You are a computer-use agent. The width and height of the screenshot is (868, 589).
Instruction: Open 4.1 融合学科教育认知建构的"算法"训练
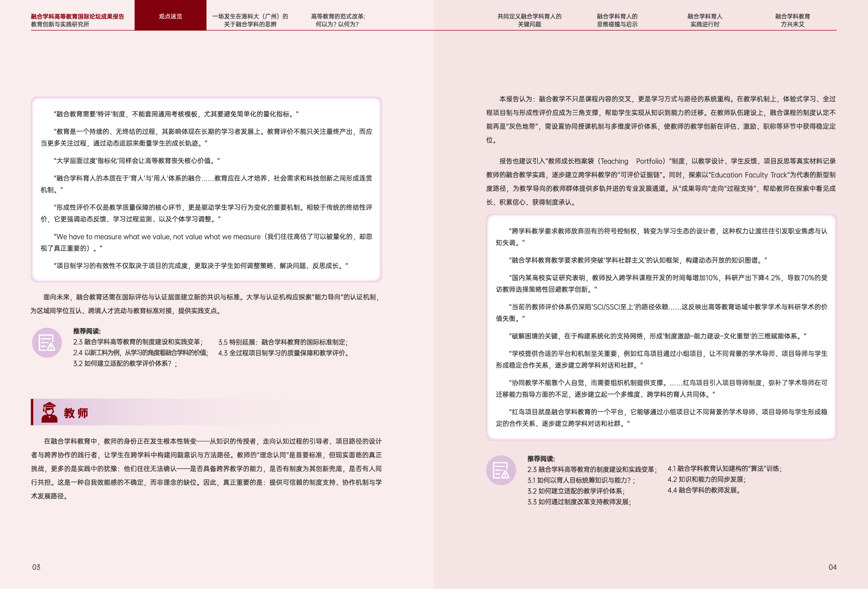(x=724, y=468)
